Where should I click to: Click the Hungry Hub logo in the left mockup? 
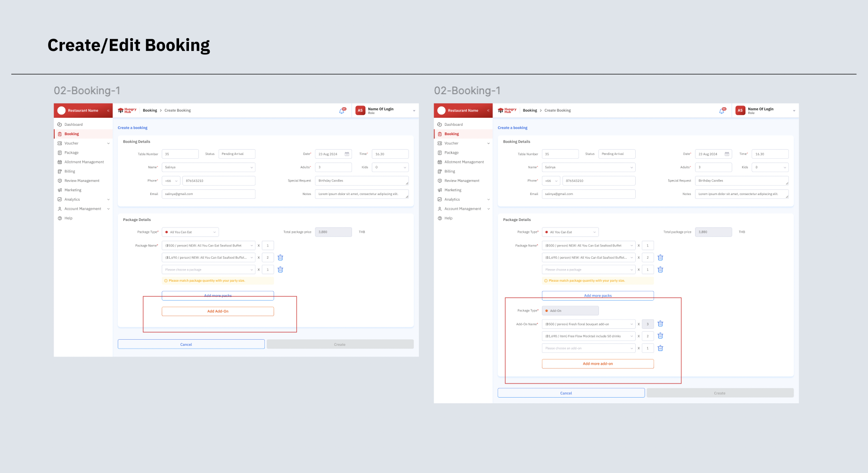click(x=127, y=110)
